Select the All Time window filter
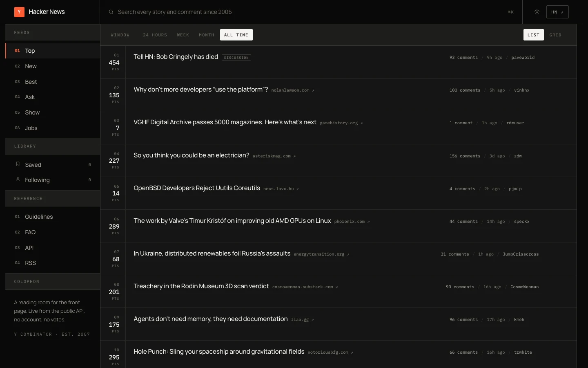Viewport: 588px width, 368px height. (236, 35)
